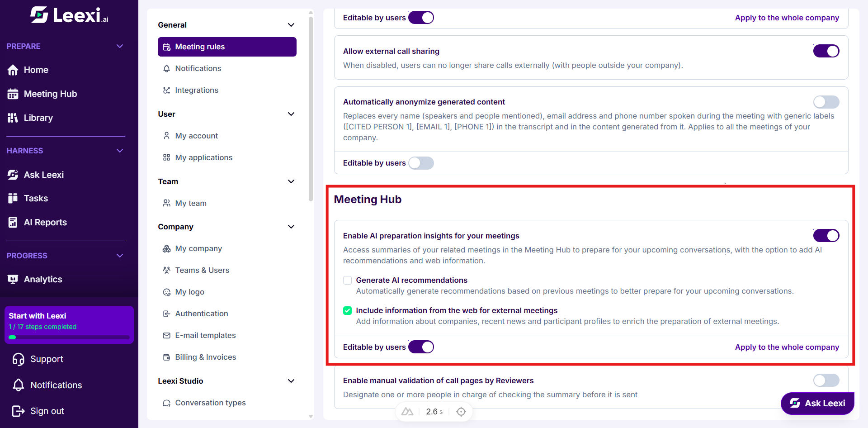The width and height of the screenshot is (868, 428).
Task: Click the Billing & Invoices wallet icon
Action: click(167, 357)
